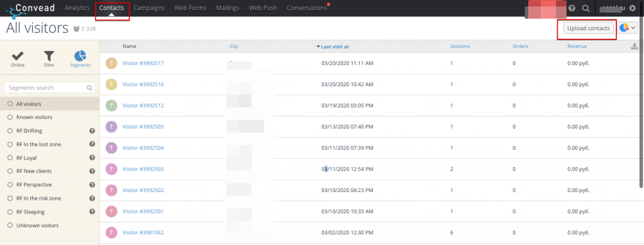Choose the Unknown visitors radio option
The width and height of the screenshot is (644, 245).
(10, 225)
